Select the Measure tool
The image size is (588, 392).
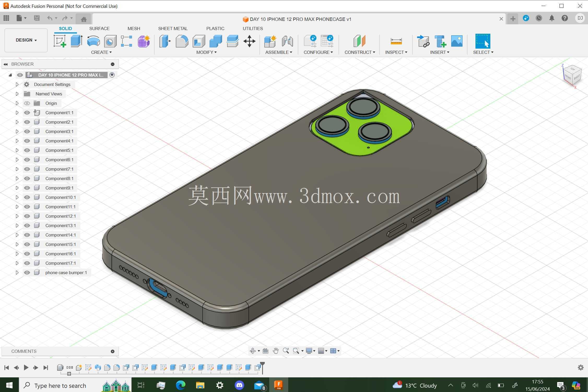point(396,41)
